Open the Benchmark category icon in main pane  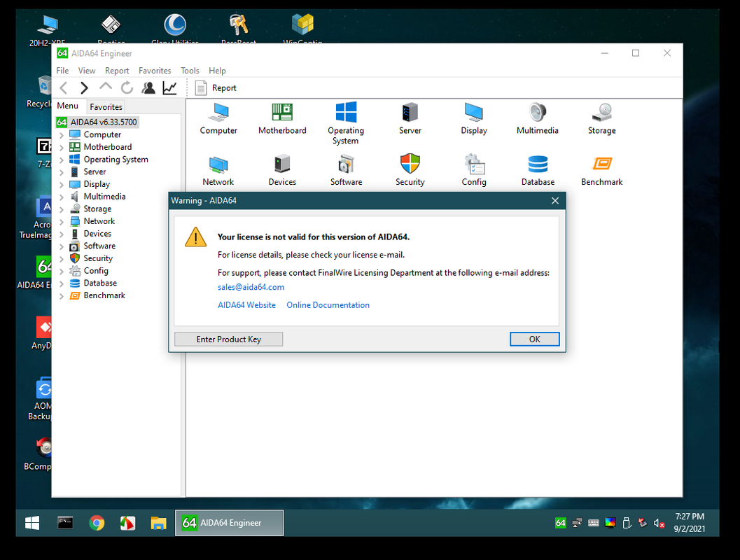click(601, 170)
